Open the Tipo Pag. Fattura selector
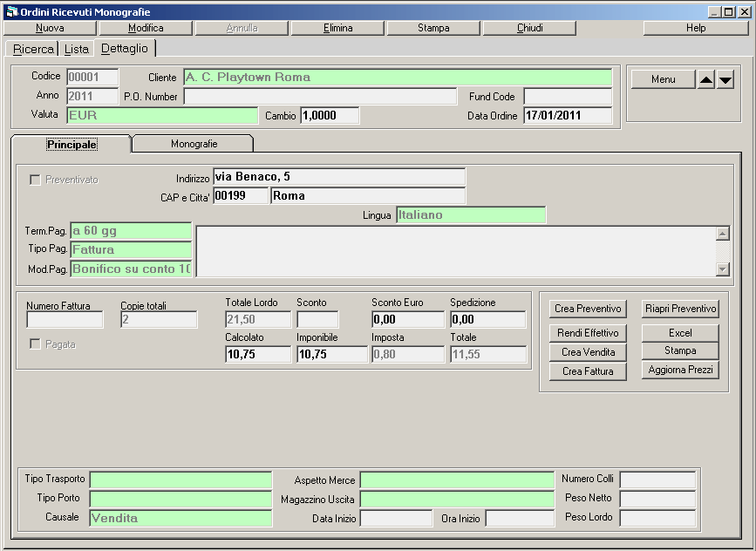This screenshot has height=551, width=756. point(131,249)
